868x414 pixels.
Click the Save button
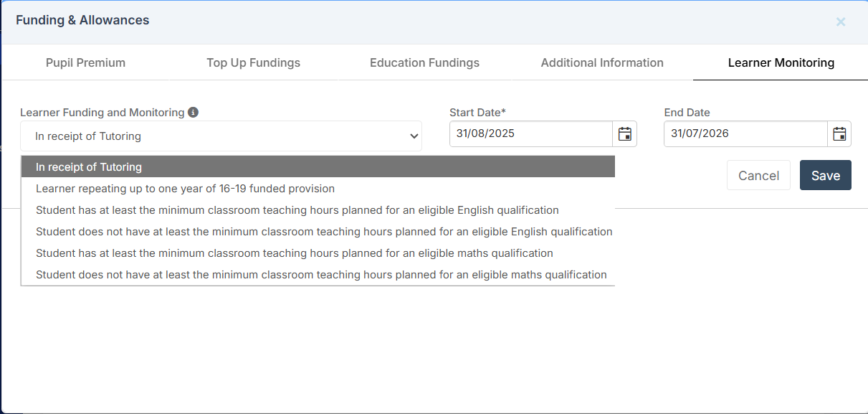click(826, 175)
